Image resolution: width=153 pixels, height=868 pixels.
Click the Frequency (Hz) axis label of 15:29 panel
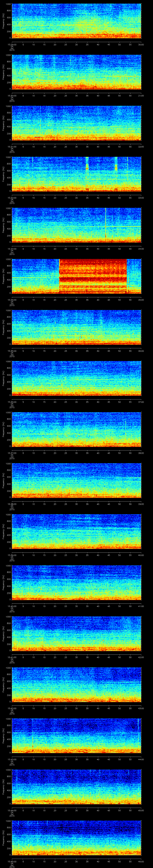click(x=3, y=21)
